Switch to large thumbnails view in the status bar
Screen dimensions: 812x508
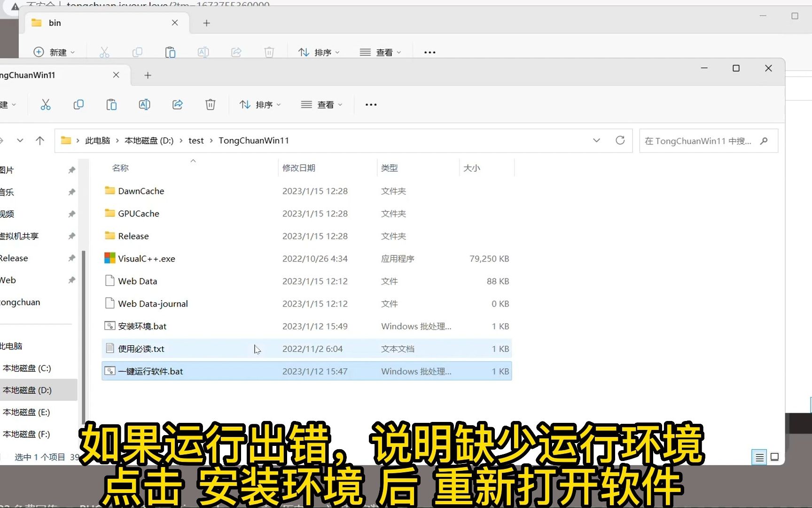(774, 457)
